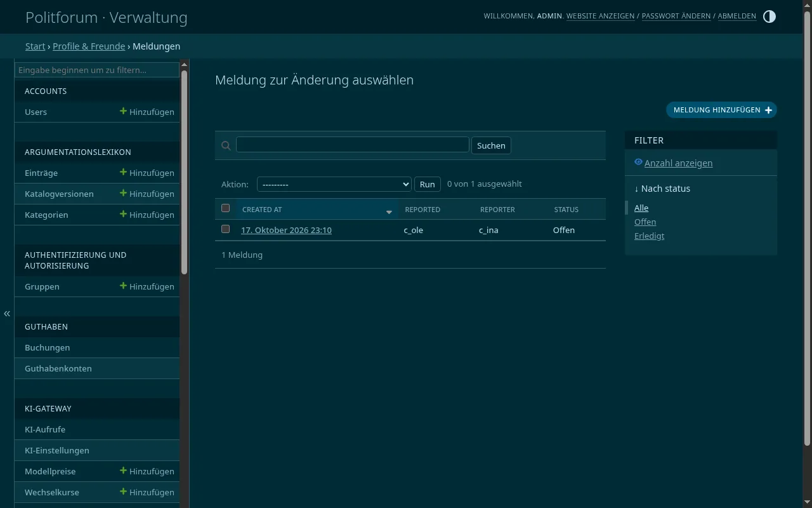Click Meldung hinzufügen button
812x508 pixels.
(721, 110)
